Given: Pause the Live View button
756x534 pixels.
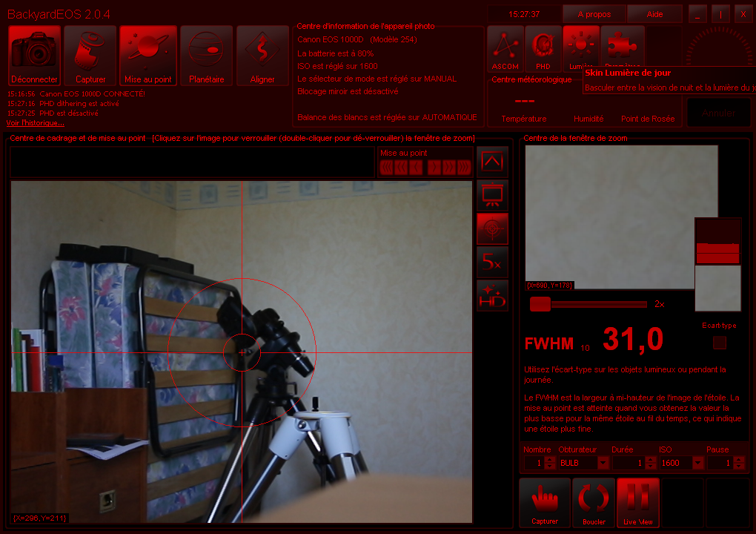Looking at the screenshot, I should (638, 503).
